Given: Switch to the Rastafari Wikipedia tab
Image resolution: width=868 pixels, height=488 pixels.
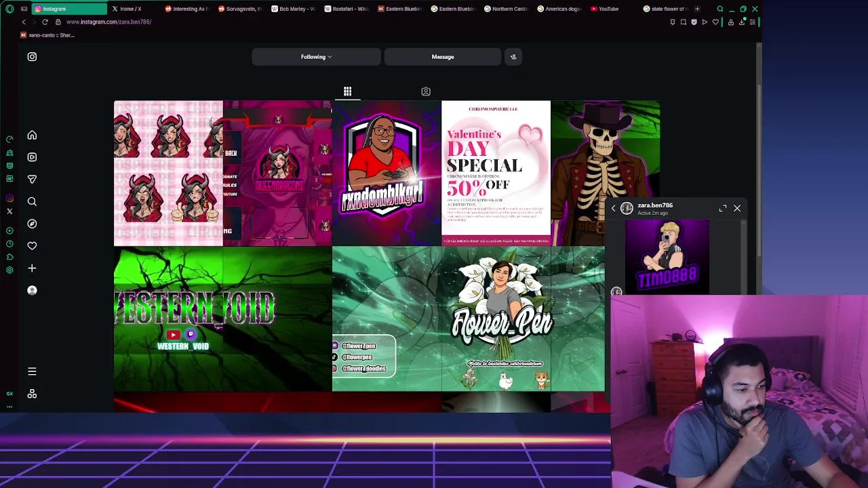Looking at the screenshot, I should pos(347,9).
